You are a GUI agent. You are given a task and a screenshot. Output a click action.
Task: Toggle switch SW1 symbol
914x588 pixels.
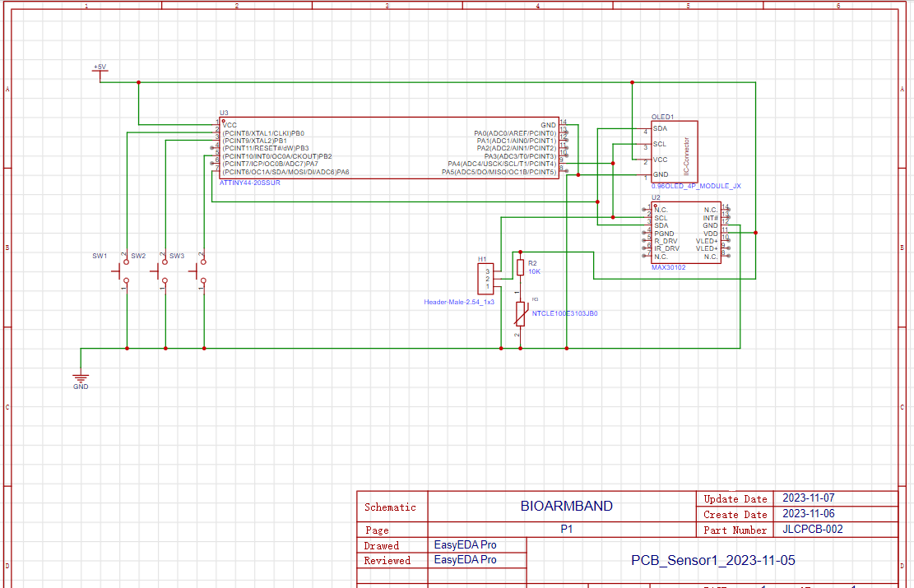point(122,271)
